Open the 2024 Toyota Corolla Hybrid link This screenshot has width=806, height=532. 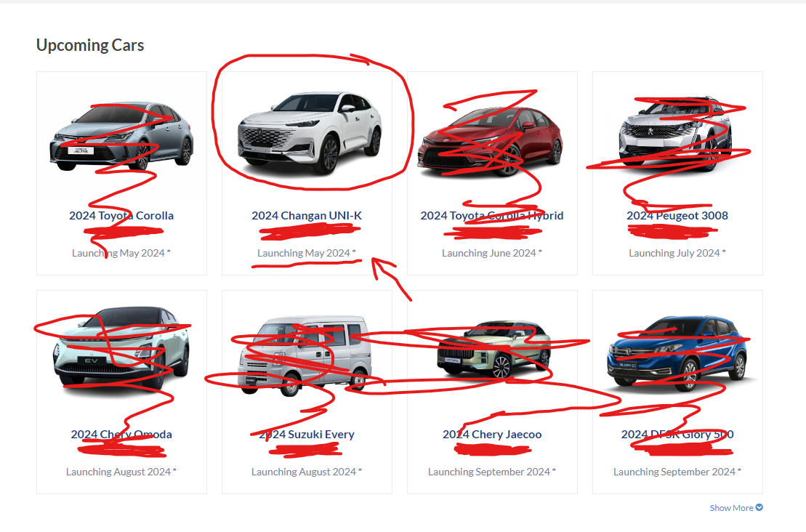point(492,215)
